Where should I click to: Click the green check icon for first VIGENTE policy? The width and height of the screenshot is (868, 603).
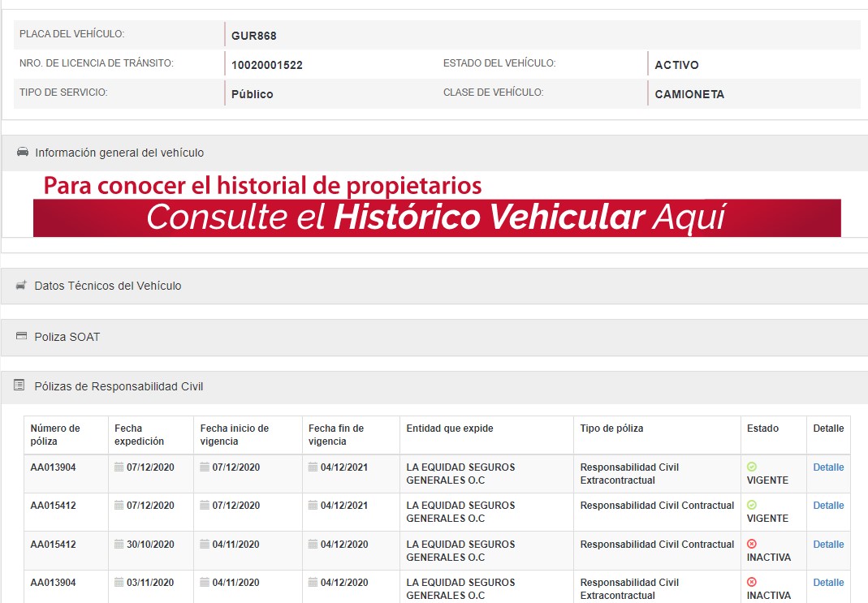(x=751, y=467)
